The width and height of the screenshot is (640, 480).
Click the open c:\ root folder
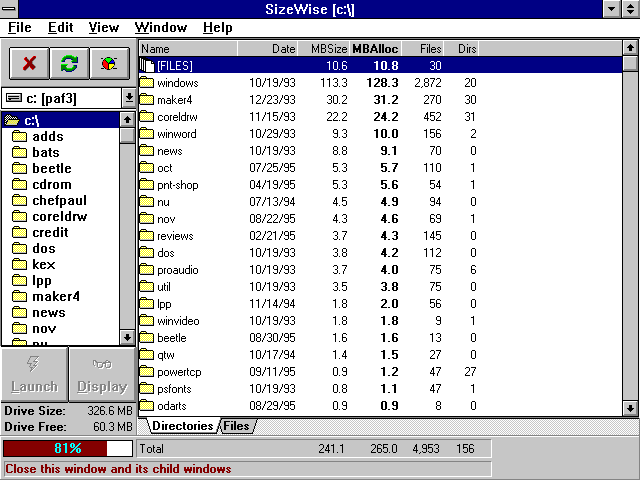(30, 121)
